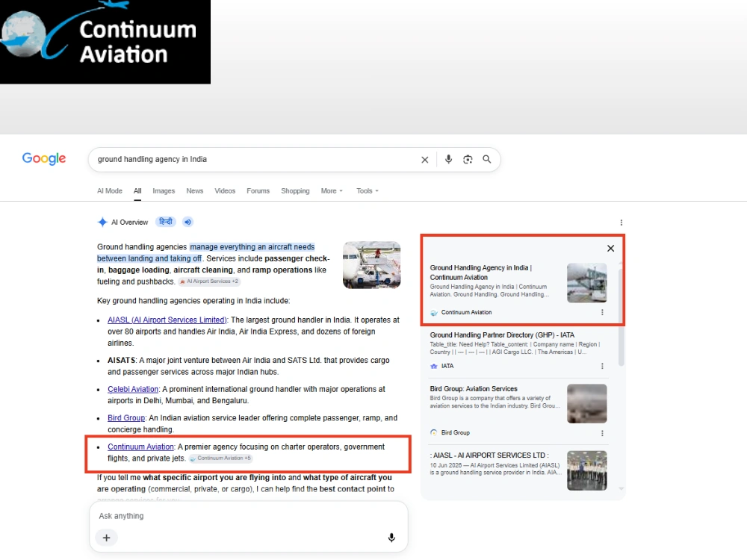Use microphone in Ask anything box

point(391,538)
